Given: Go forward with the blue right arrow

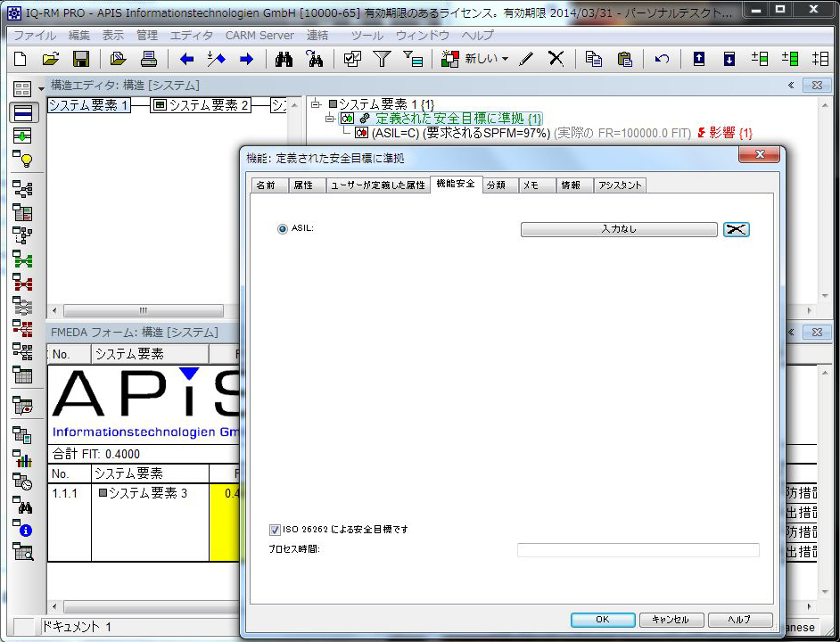Looking at the screenshot, I should click(246, 59).
